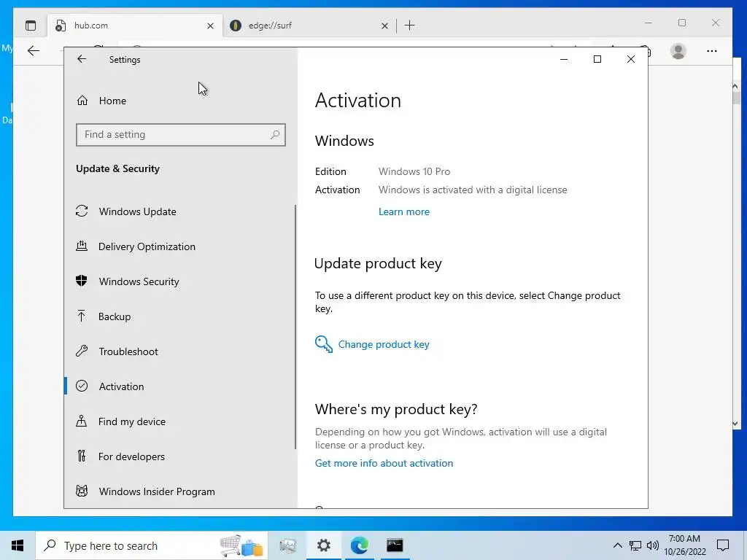Image resolution: width=747 pixels, height=560 pixels.
Task: Click the Settings sidebar scrollbar
Action: (x=295, y=327)
